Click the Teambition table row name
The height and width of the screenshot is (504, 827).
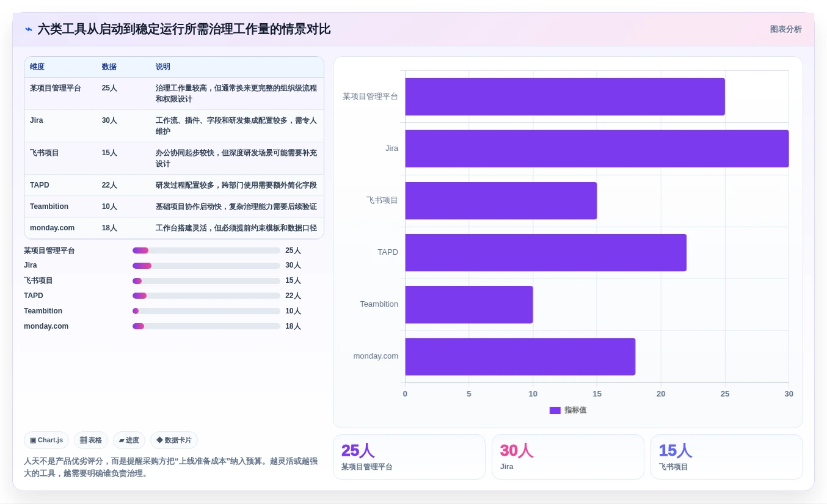point(49,206)
